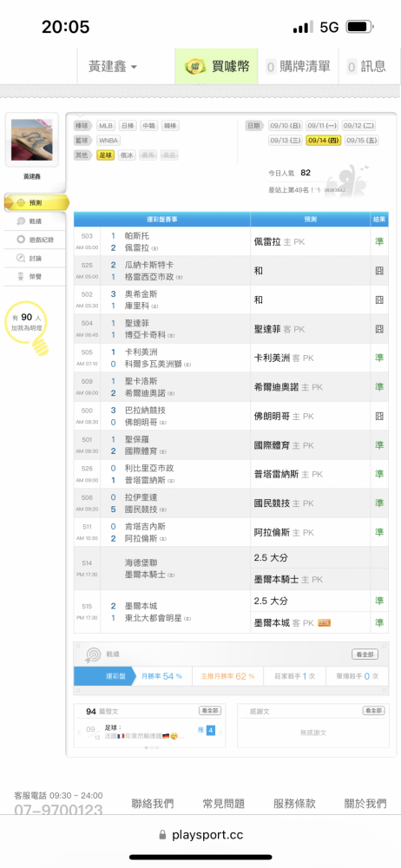Open 討論 in the sidebar
The width and height of the screenshot is (401, 868).
coord(35,258)
